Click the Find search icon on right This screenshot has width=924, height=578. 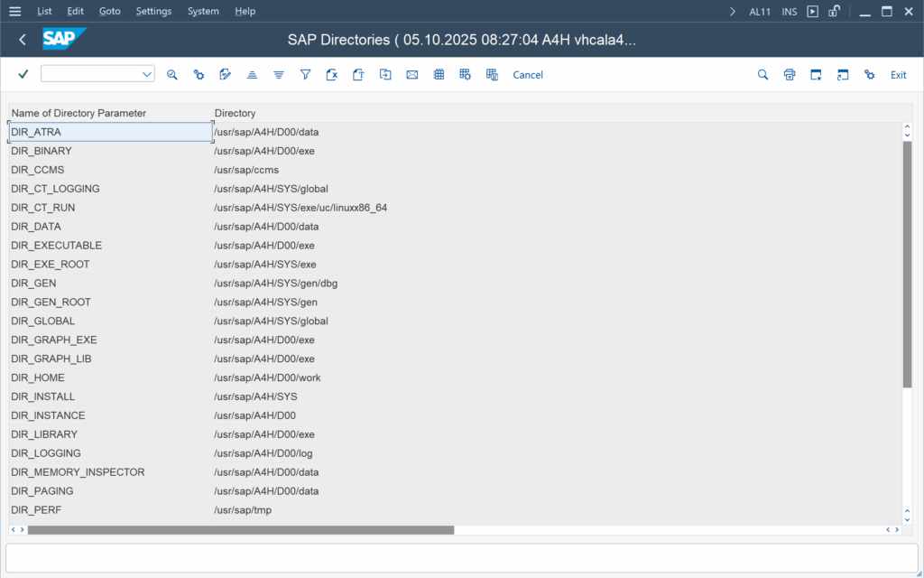(x=762, y=74)
